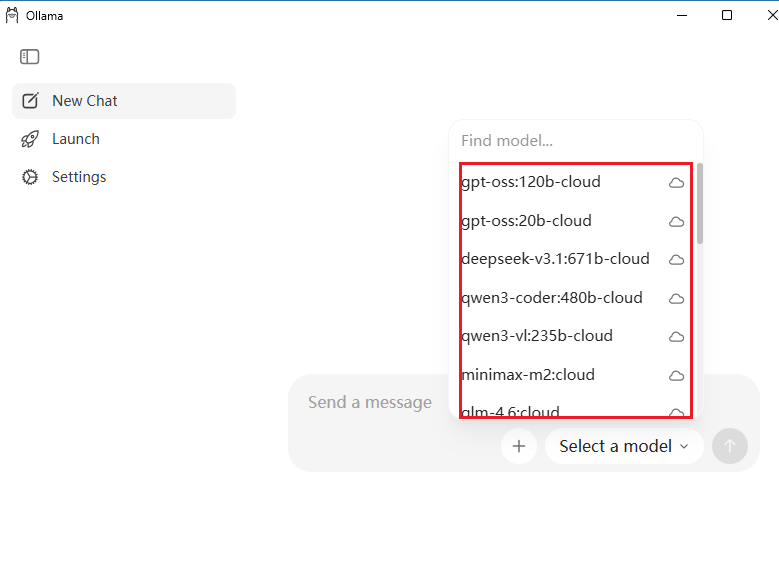Open Launch in the sidebar
The width and height of the screenshot is (779, 566).
pos(124,139)
